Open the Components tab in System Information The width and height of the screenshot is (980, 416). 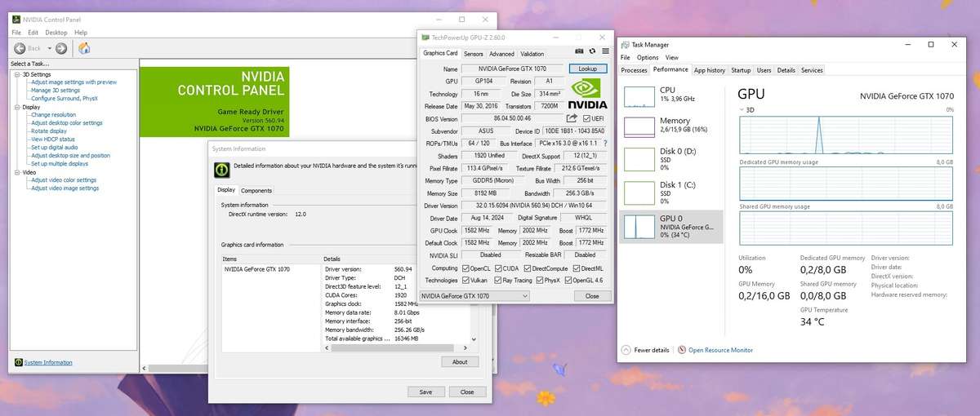point(256,191)
